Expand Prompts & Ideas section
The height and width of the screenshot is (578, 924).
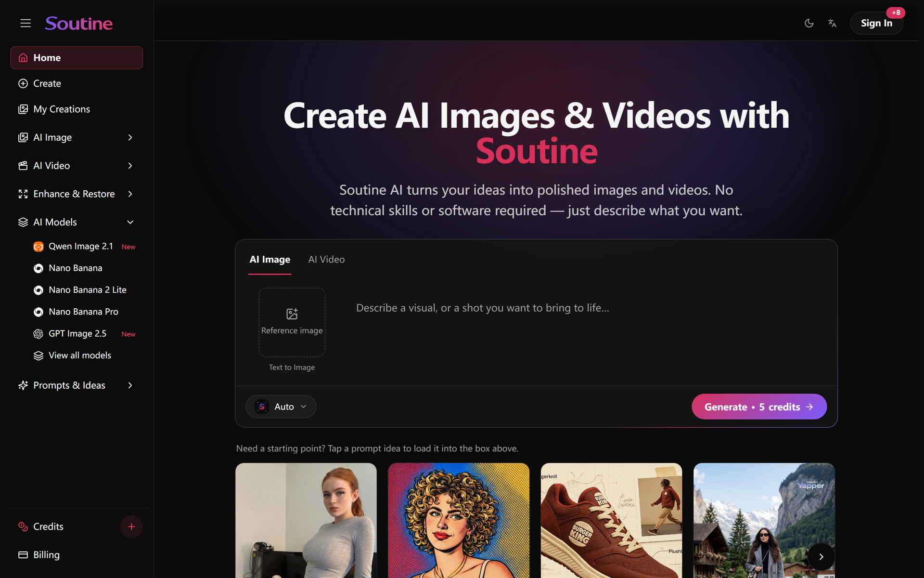(x=77, y=385)
